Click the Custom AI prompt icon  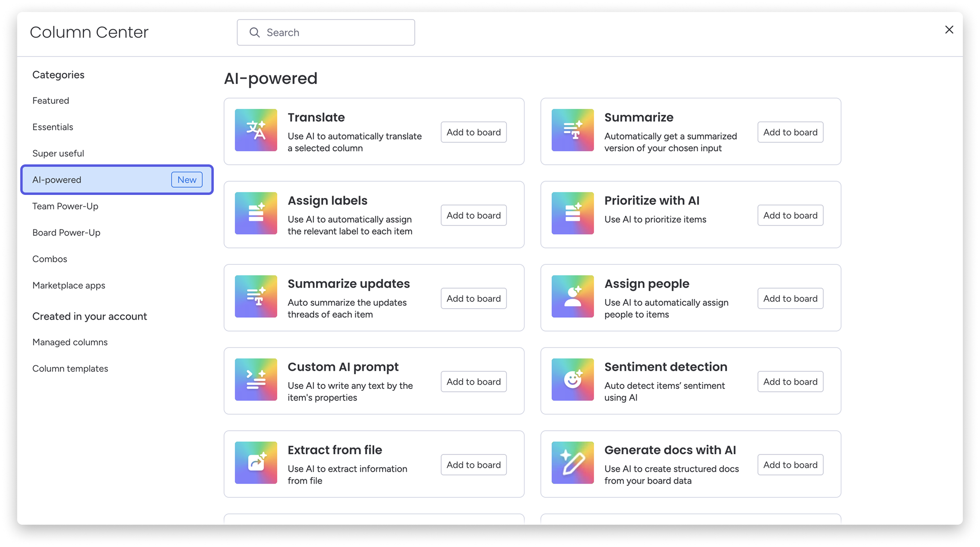256,380
